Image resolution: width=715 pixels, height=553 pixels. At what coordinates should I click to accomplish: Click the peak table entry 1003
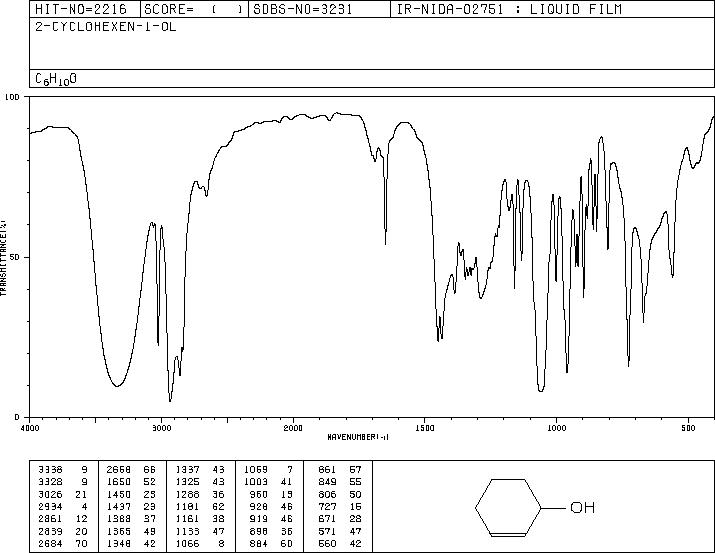click(256, 482)
